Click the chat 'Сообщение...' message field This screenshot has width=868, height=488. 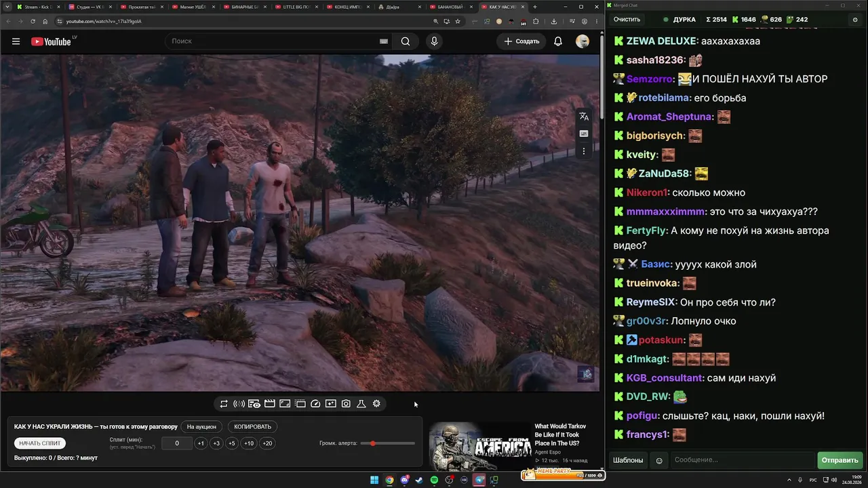pyautogui.click(x=742, y=461)
